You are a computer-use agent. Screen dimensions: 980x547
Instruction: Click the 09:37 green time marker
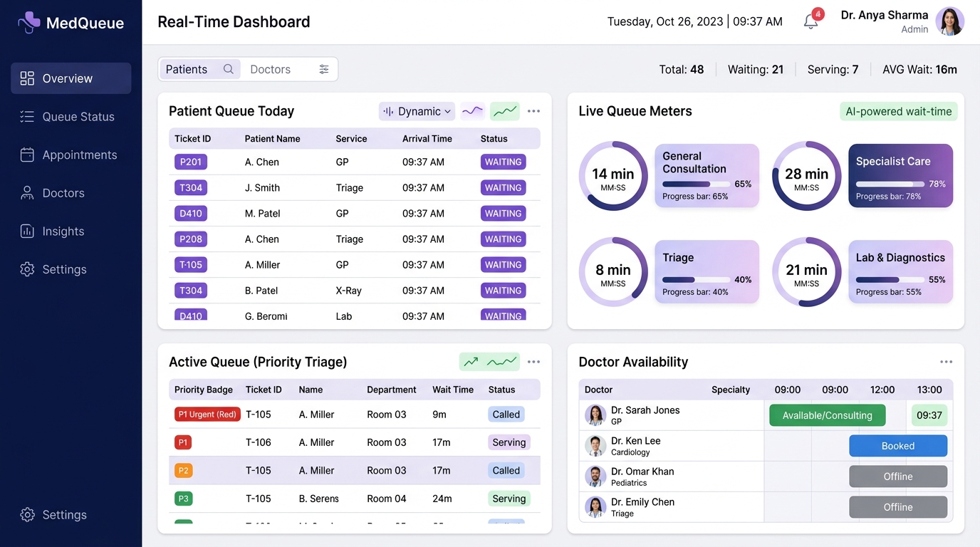(929, 415)
